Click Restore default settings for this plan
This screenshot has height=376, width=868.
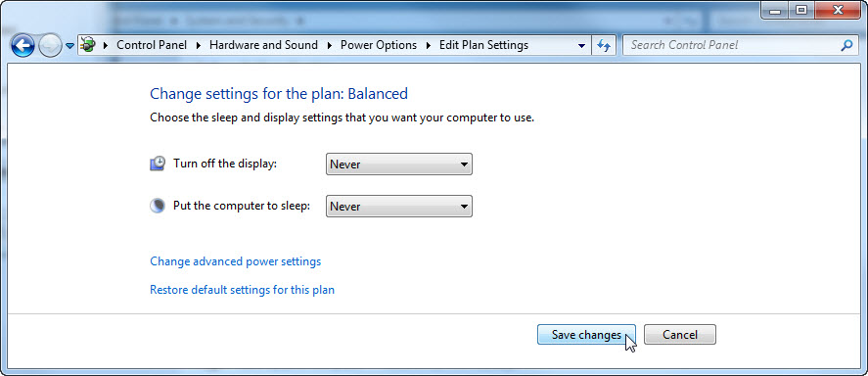tap(242, 290)
